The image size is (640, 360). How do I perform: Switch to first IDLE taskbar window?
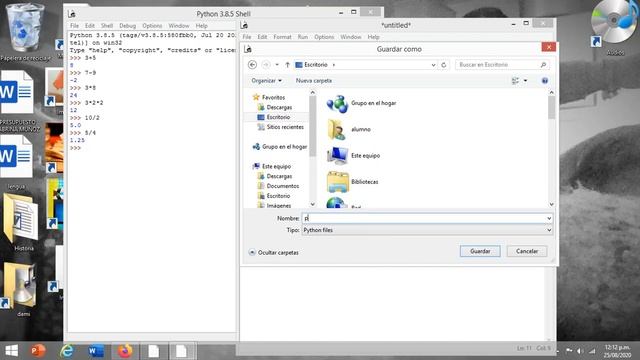point(154,351)
